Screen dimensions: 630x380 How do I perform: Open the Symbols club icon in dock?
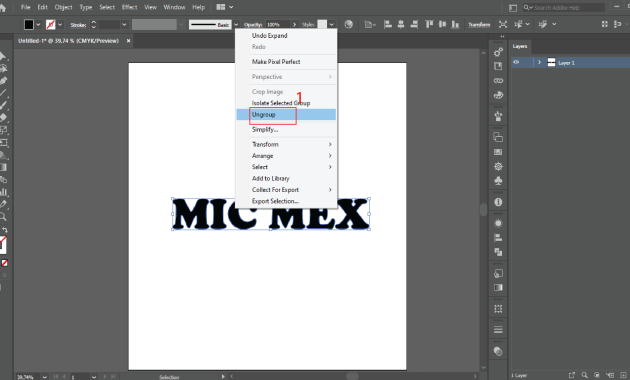click(498, 181)
